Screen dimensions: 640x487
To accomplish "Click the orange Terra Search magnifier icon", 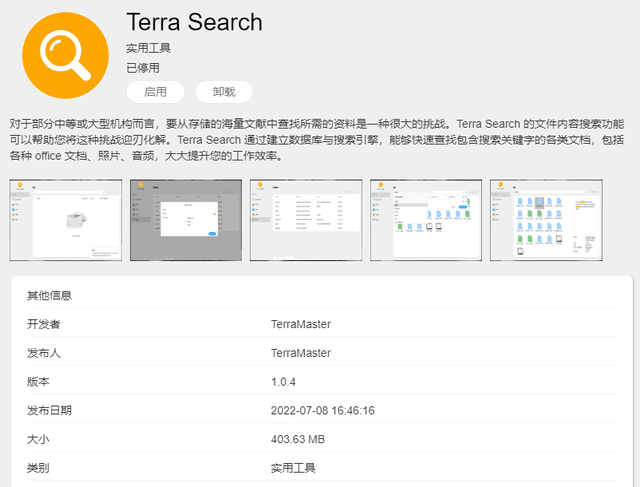I will 65,55.
